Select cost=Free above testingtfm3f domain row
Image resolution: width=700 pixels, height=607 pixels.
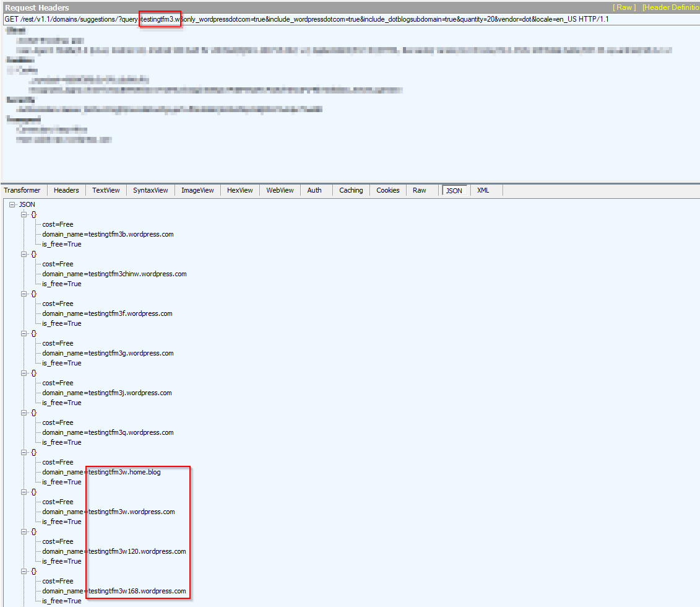(x=58, y=303)
